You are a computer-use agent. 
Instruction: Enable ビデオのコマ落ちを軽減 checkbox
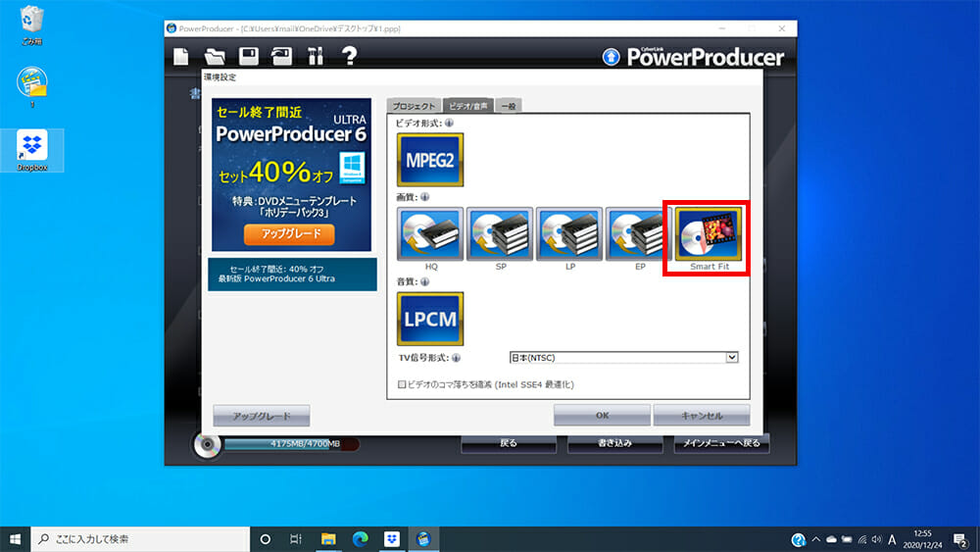point(402,384)
